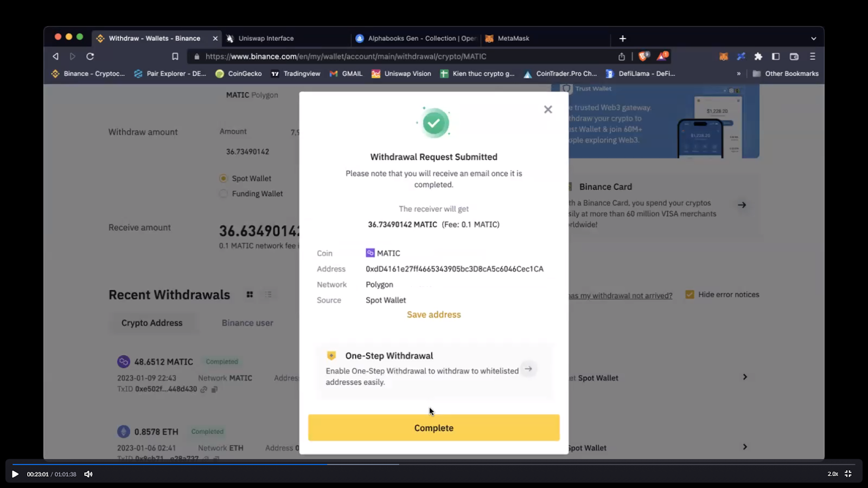Switch to Binance user tab
Viewport: 868px width, 488px height.
click(247, 323)
